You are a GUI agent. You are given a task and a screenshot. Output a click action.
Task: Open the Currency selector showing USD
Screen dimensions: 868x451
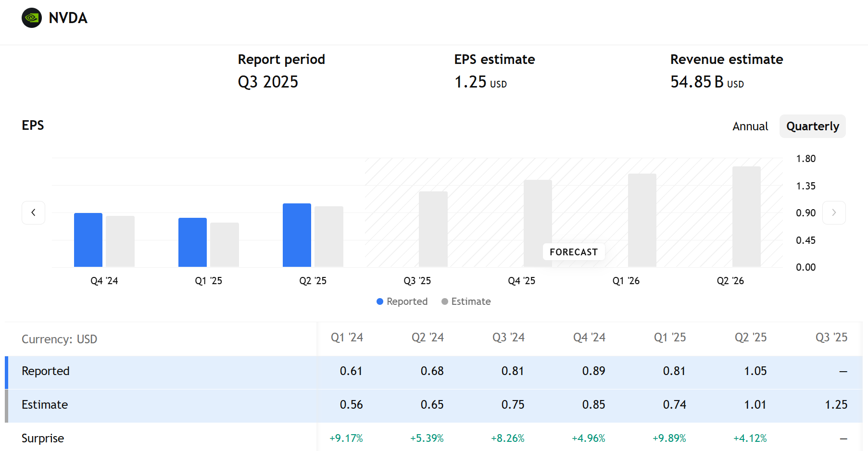[x=60, y=339]
